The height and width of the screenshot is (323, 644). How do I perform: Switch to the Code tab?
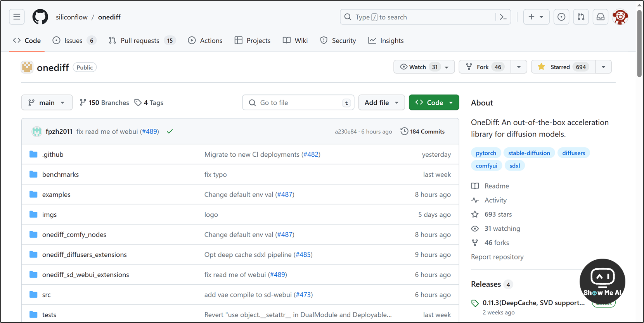pos(27,40)
